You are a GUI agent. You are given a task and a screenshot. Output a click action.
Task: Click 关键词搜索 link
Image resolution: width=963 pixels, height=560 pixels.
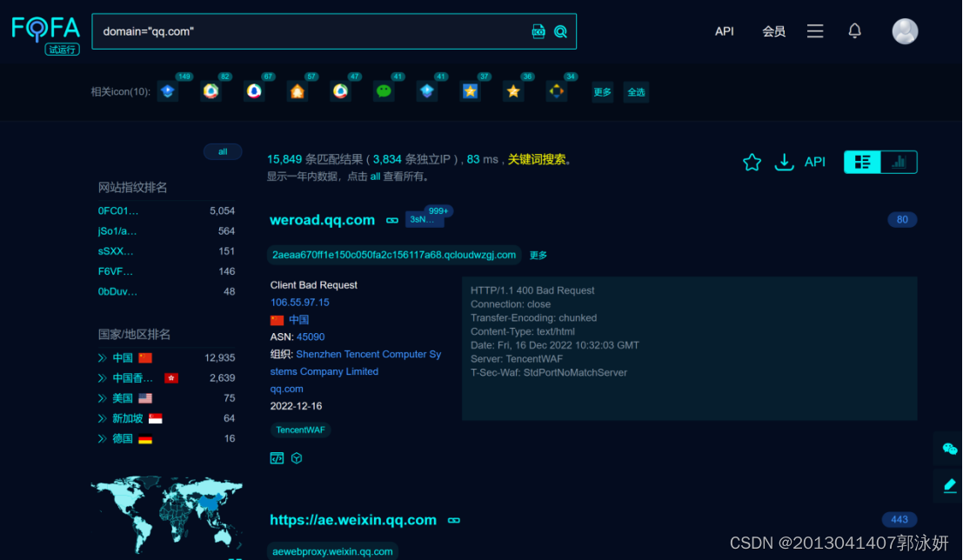(x=536, y=160)
